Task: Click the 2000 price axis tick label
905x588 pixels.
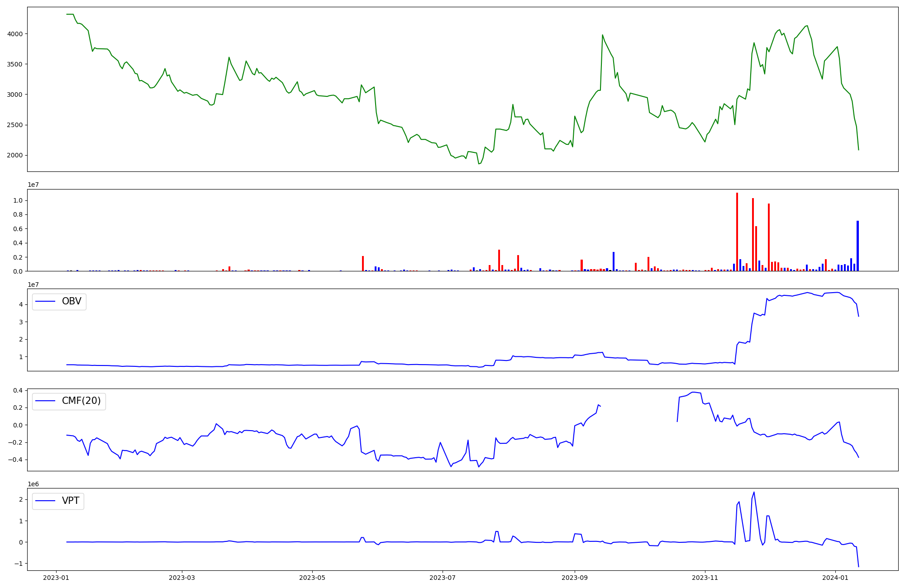Action: tap(15, 156)
